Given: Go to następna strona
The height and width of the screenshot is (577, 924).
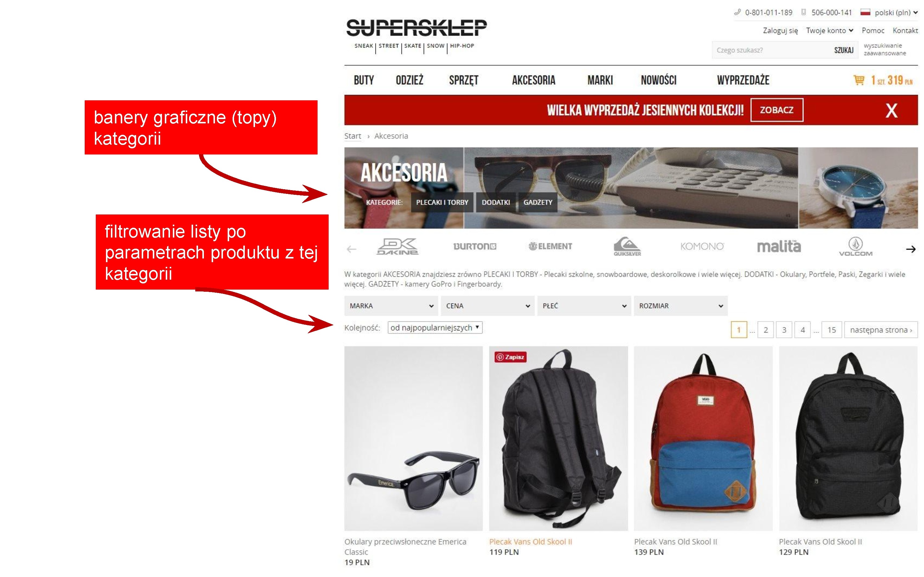Looking at the screenshot, I should coord(881,330).
